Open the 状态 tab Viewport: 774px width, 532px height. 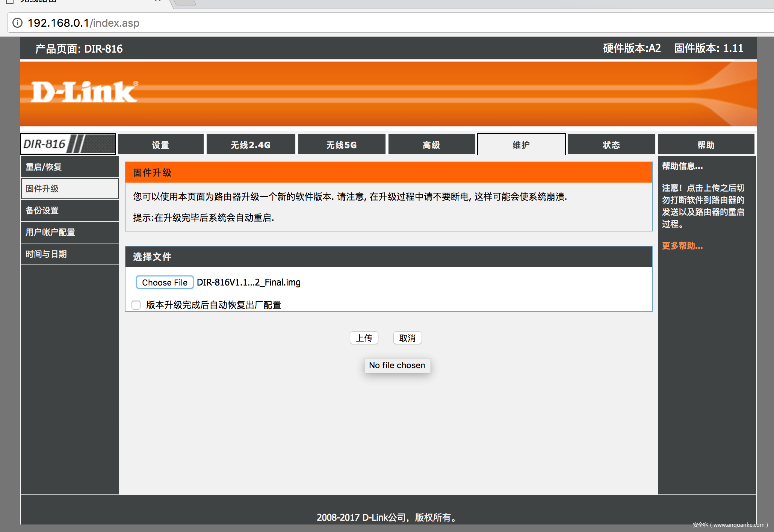pos(611,145)
